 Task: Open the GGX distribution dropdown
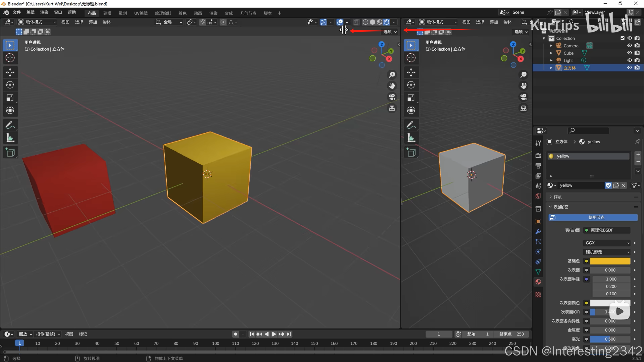[x=607, y=243]
